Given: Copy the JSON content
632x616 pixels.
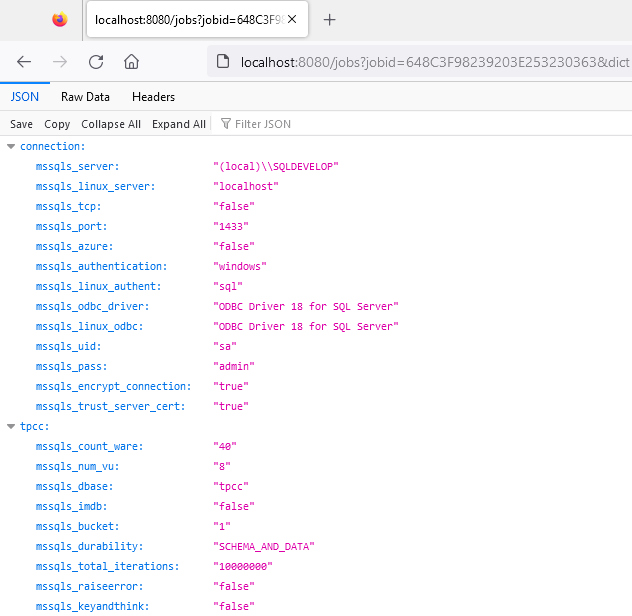Looking at the screenshot, I should coord(57,124).
